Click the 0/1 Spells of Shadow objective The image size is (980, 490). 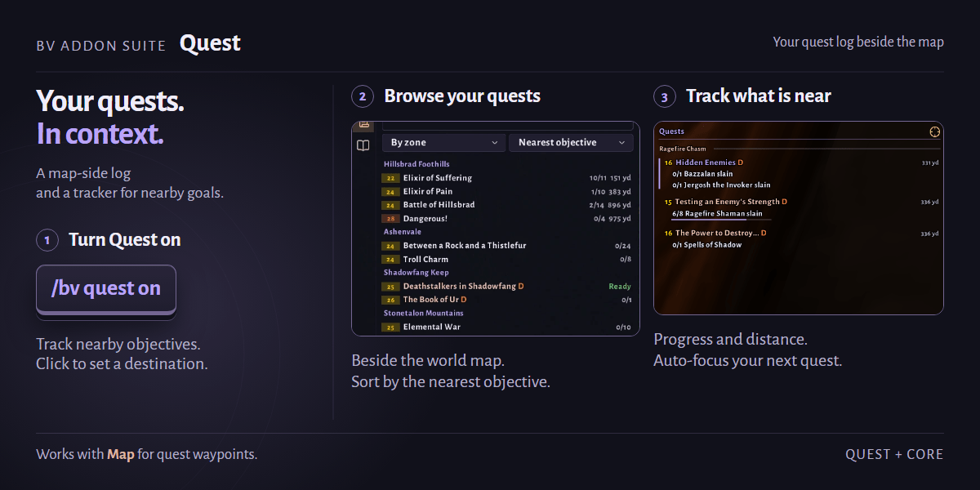(706, 245)
